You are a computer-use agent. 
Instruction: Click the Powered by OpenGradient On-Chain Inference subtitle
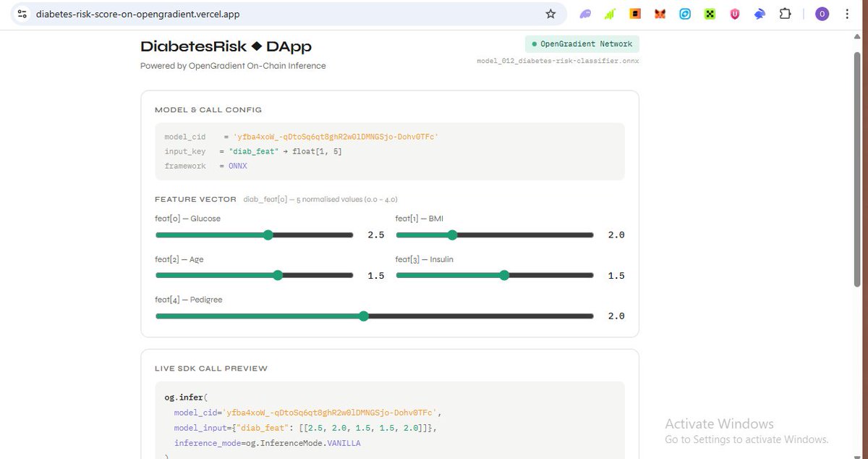pyautogui.click(x=233, y=66)
